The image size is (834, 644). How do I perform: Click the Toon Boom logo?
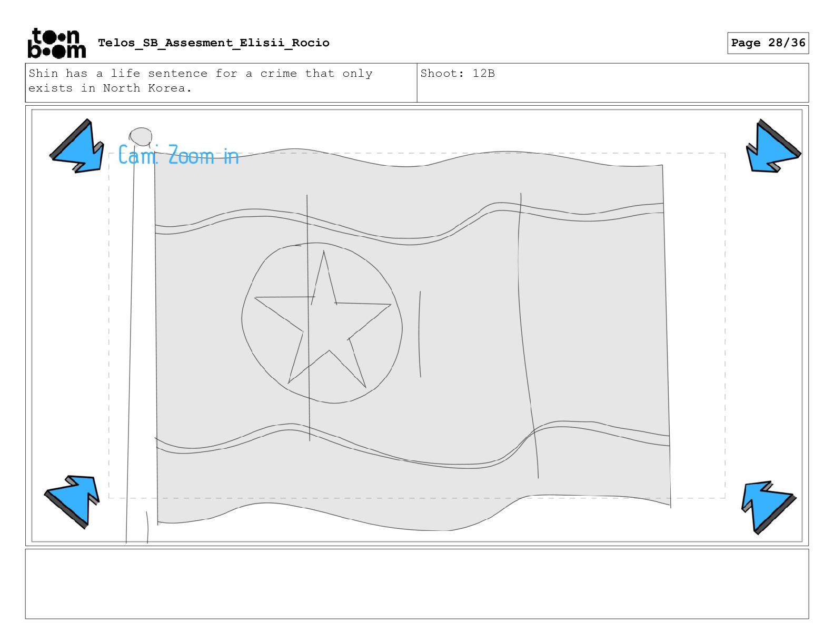(56, 43)
